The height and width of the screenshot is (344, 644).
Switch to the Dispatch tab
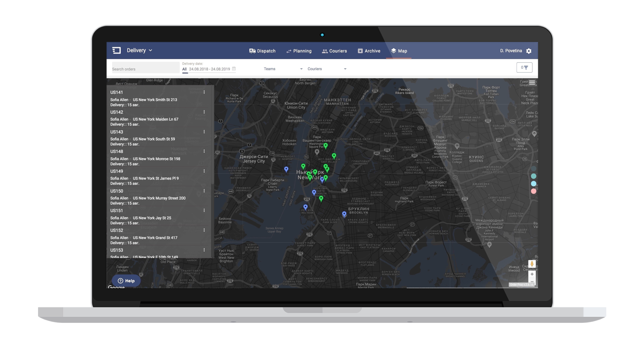click(262, 51)
